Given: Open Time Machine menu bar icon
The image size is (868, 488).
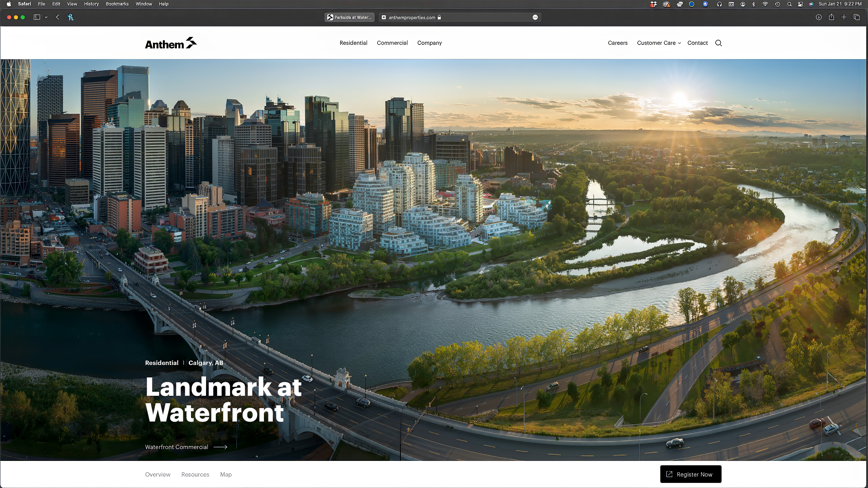Looking at the screenshot, I should (777, 4).
